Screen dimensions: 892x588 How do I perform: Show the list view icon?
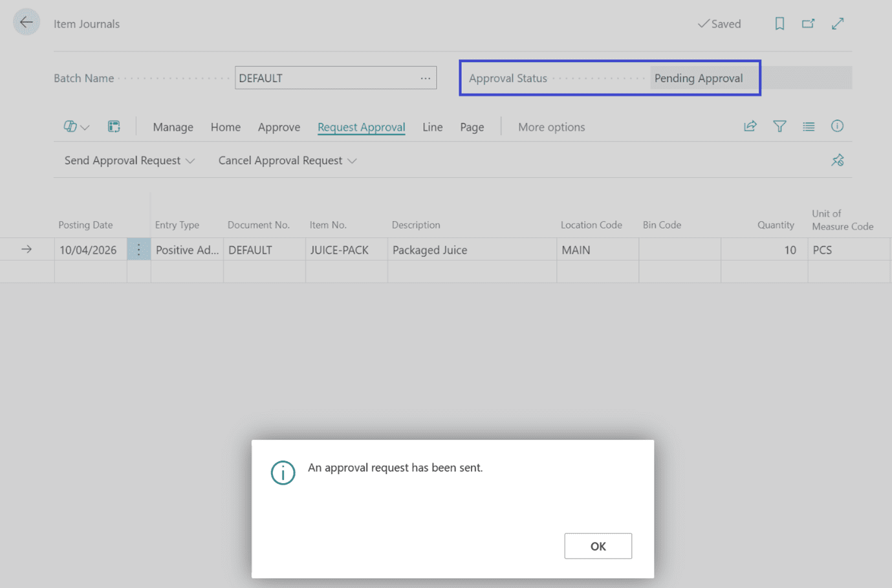[x=809, y=126]
